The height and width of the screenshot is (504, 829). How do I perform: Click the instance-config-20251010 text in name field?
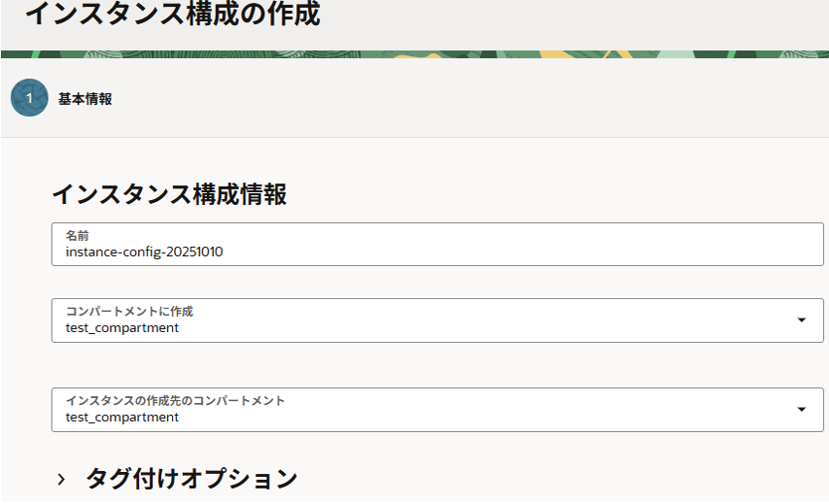[x=145, y=252]
